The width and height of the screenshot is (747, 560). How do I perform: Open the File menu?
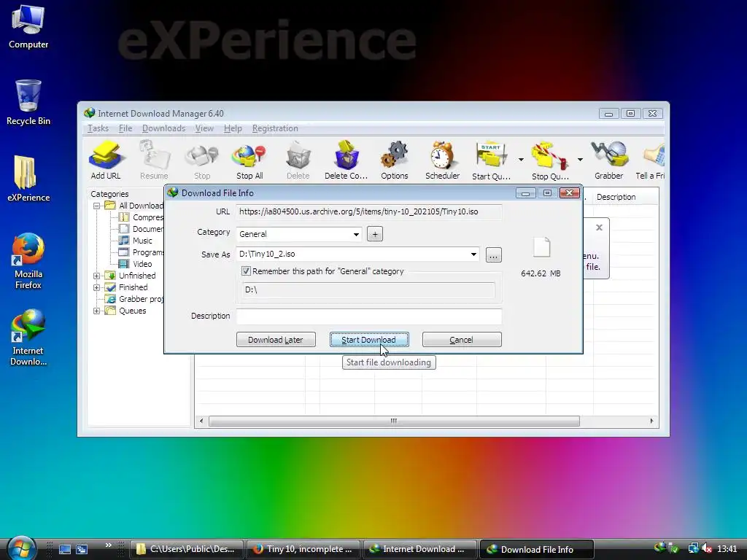(x=125, y=128)
